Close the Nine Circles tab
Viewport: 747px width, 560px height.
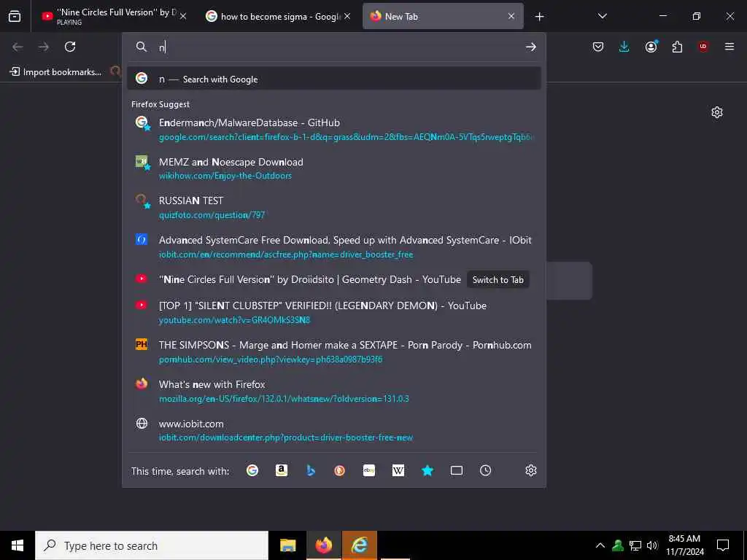click(183, 16)
